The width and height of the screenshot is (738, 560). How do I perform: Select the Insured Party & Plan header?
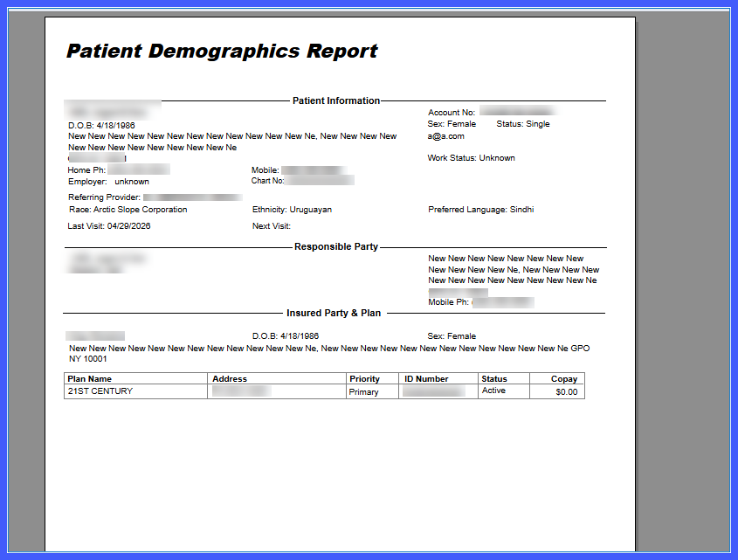pyautogui.click(x=334, y=314)
